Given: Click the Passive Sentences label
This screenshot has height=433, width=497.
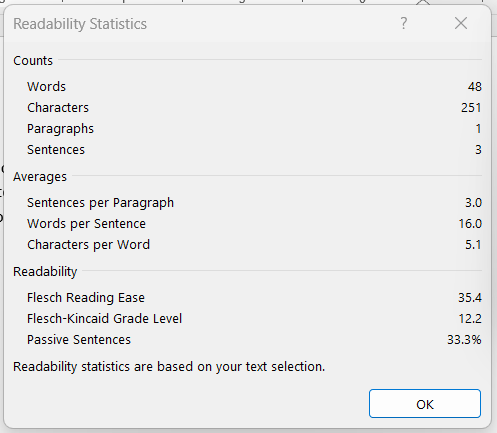Looking at the screenshot, I should coord(79,340).
